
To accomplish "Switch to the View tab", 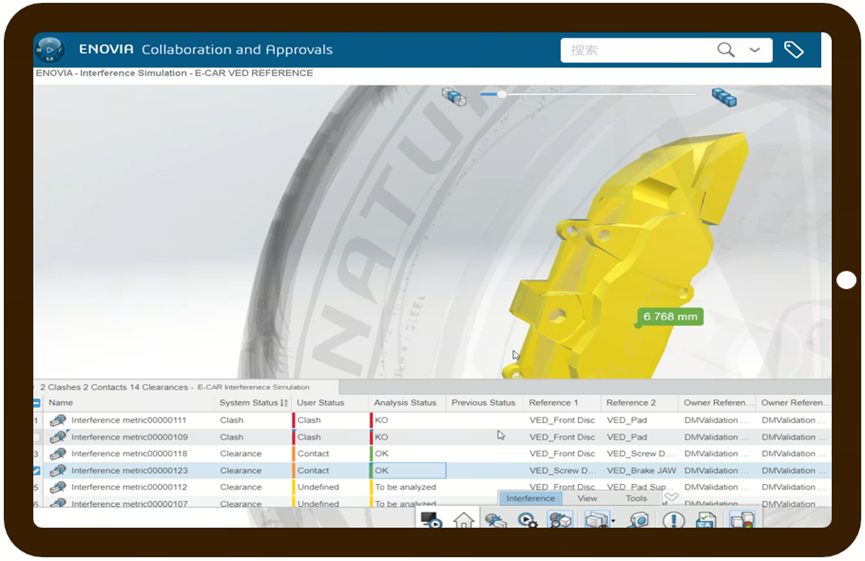I will (x=587, y=498).
